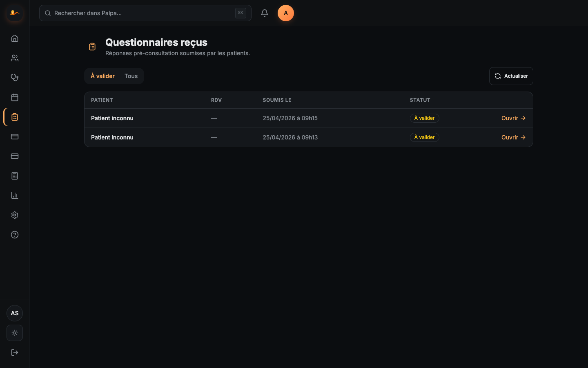Click the À valider badge for 09h13 row
Screen dimensions: 588x368
pyautogui.click(x=425, y=137)
